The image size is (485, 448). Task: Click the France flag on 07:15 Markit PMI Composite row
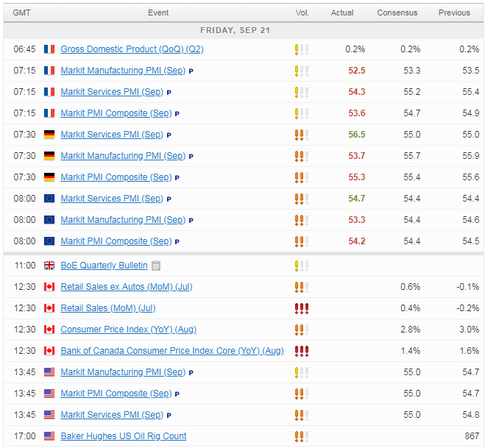[x=49, y=113]
